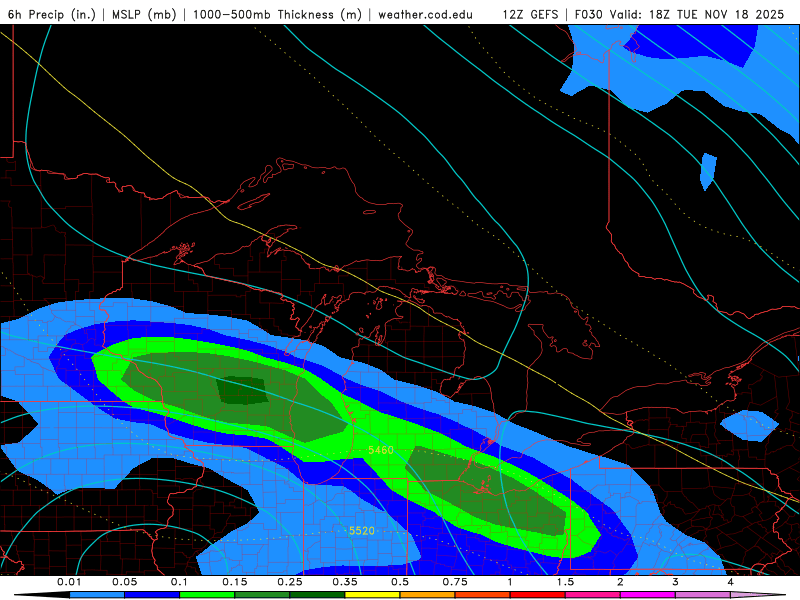The height and width of the screenshot is (600, 800).
Task: Click the 0.75 legend value
Action: 455,582
